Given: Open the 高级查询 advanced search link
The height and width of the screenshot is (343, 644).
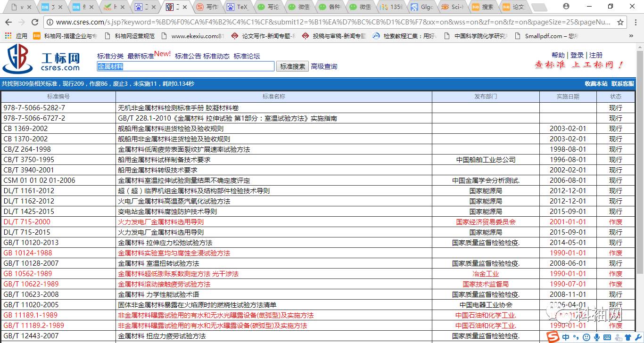Looking at the screenshot, I should (x=324, y=66).
